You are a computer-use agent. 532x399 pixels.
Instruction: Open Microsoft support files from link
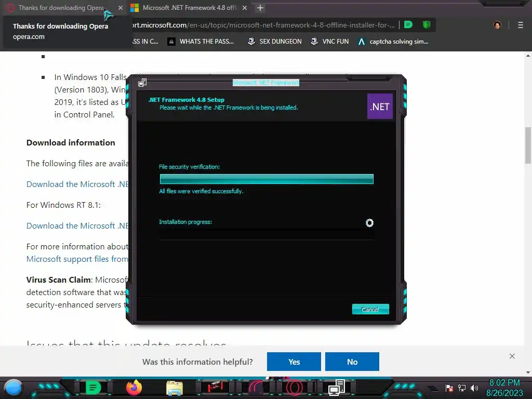point(77,259)
